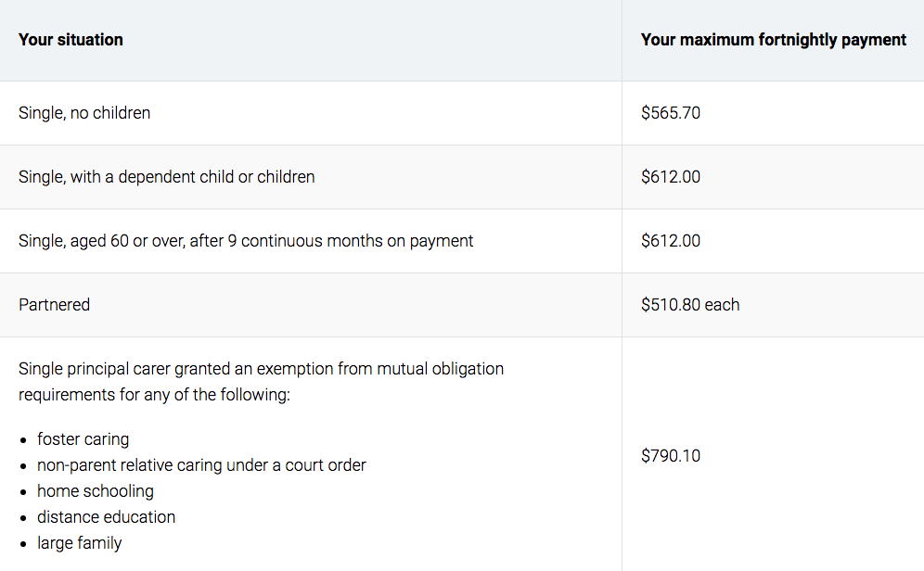This screenshot has height=571, width=924.
Task: Select the "Partnered" situation cell
Action: point(55,305)
